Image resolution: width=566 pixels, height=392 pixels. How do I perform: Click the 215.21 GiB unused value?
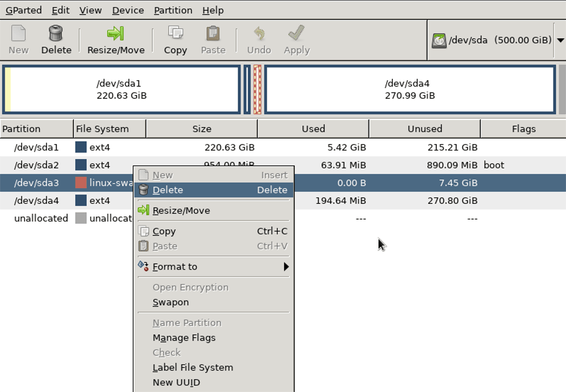click(452, 148)
